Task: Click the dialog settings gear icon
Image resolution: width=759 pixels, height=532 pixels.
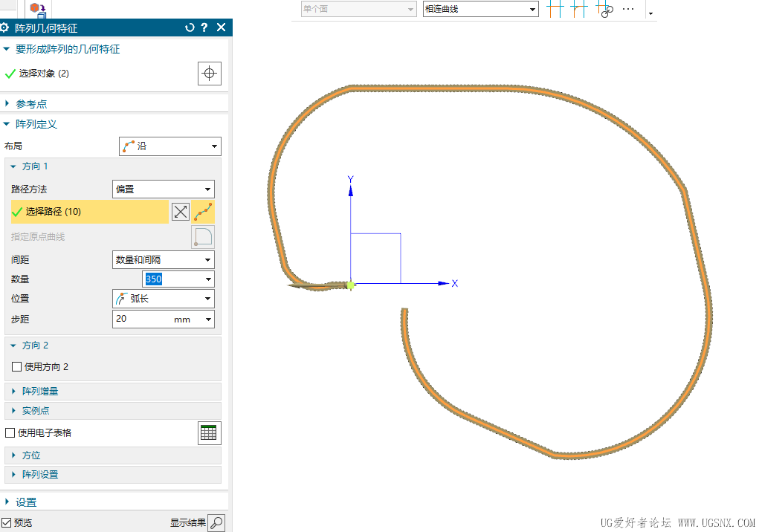Action: coord(4,27)
